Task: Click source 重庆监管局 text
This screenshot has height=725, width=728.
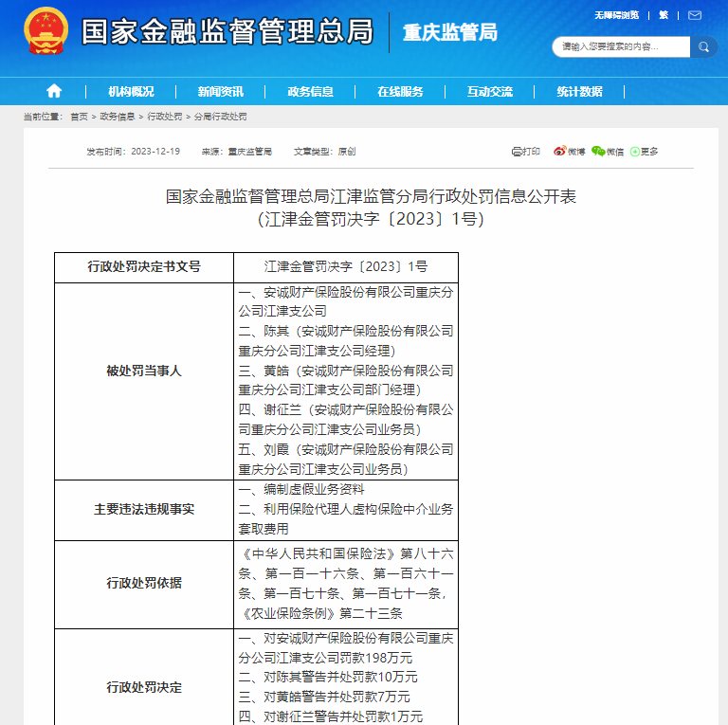Action: [250, 152]
